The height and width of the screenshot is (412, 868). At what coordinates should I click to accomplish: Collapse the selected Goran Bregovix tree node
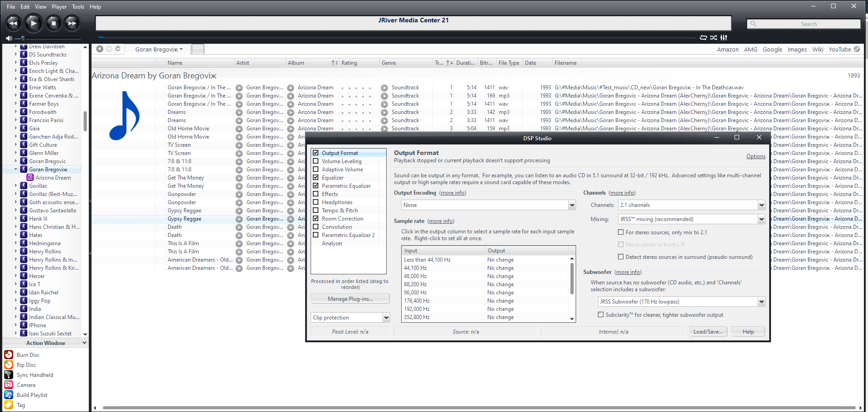coord(15,169)
